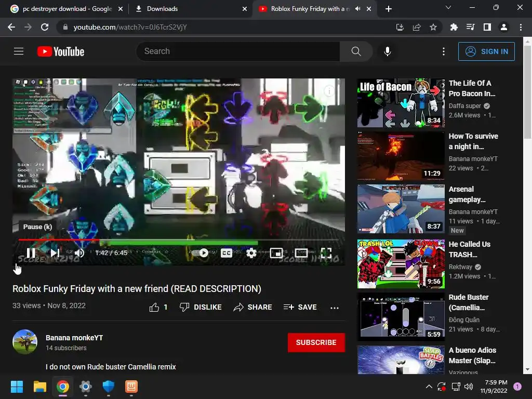The image size is (532, 399).
Task: Open the Extensions puzzle icon
Action: (x=454, y=27)
